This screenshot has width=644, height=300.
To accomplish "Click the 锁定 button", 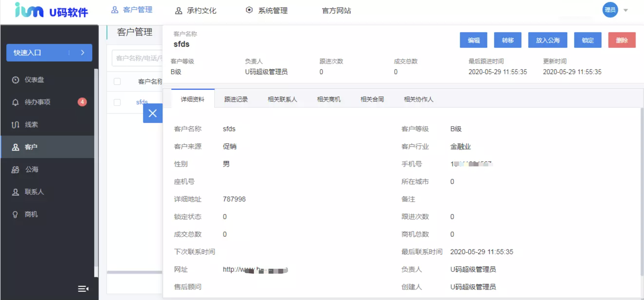I will [x=588, y=40].
